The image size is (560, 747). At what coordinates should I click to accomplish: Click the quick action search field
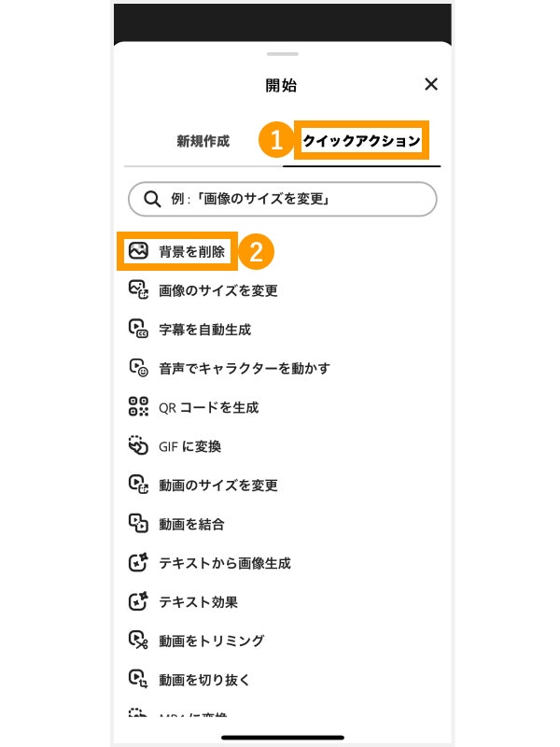282,199
